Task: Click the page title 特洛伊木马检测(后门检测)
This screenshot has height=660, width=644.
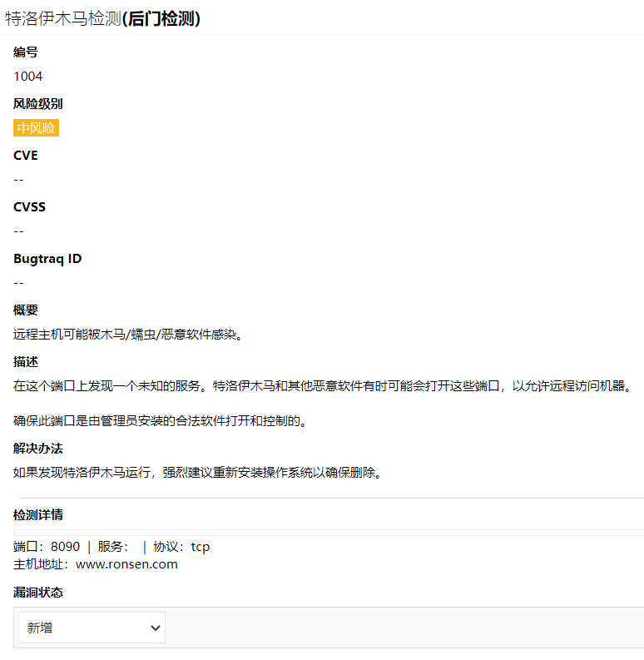Action: (x=103, y=18)
